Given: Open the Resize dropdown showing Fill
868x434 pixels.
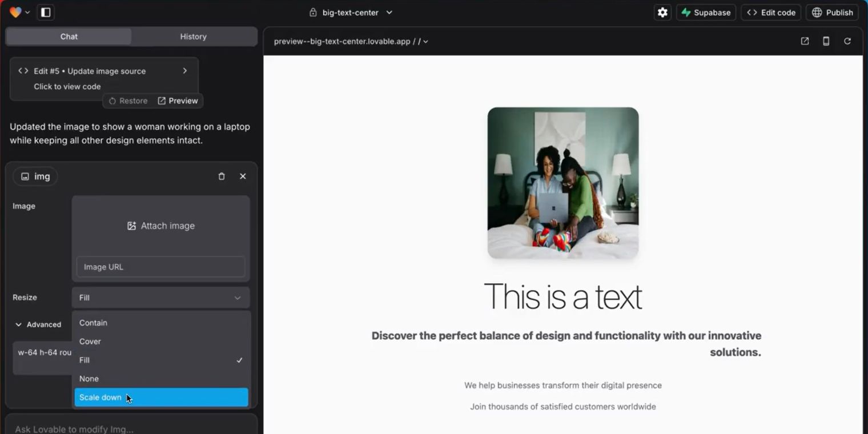Looking at the screenshot, I should (x=160, y=298).
